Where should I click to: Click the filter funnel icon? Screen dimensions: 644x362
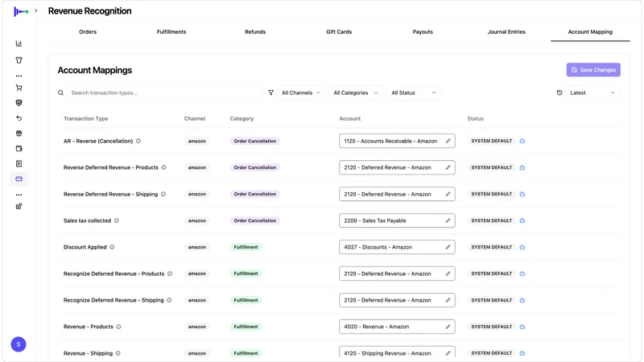pos(270,93)
